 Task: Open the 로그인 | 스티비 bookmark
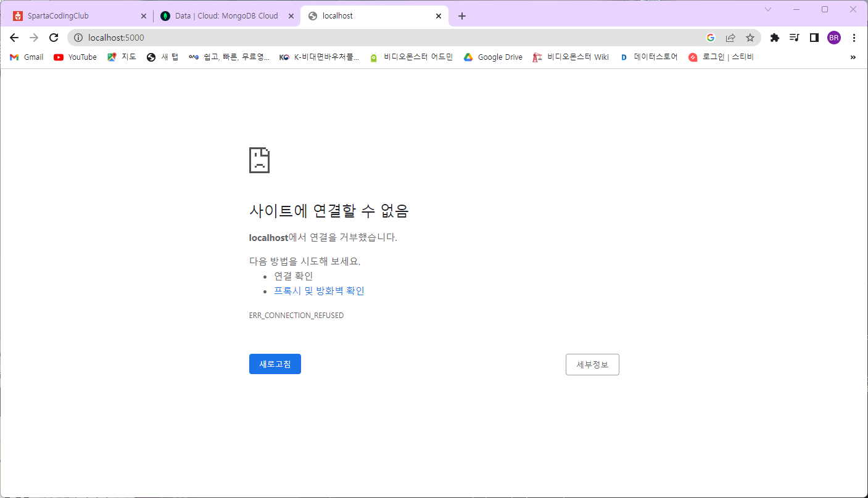click(721, 57)
